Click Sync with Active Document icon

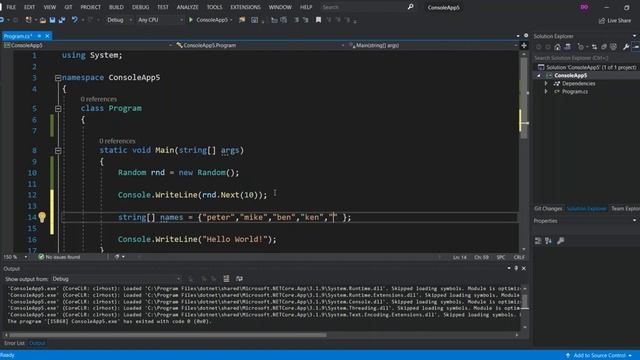[594, 47]
